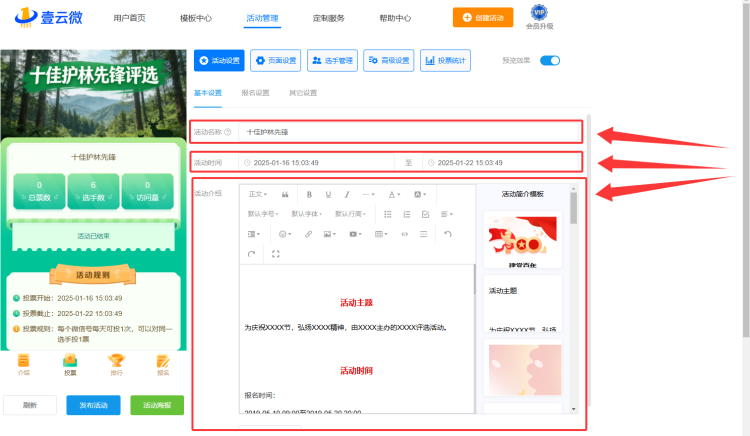
Task: Select the pink wave intro template thumbnail
Action: pyautogui.click(x=523, y=368)
